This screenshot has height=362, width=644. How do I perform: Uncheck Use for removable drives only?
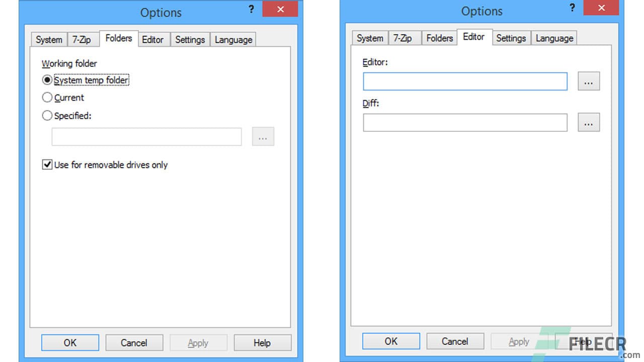tap(47, 165)
